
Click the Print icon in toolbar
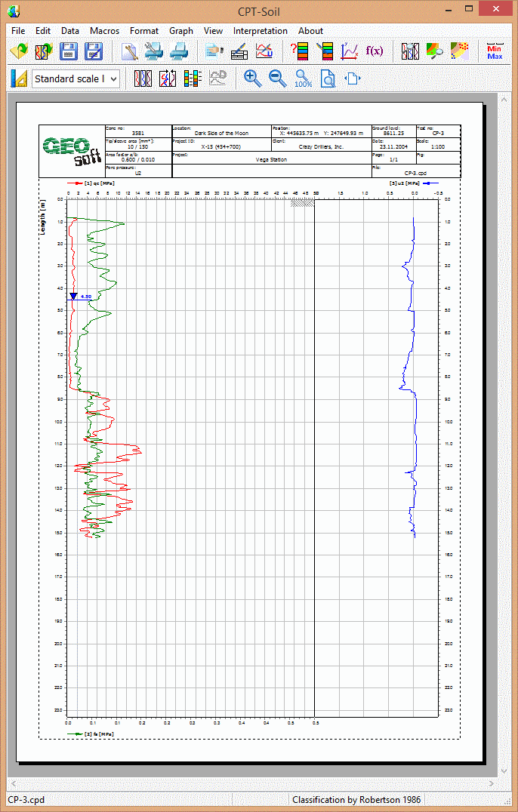[179, 51]
